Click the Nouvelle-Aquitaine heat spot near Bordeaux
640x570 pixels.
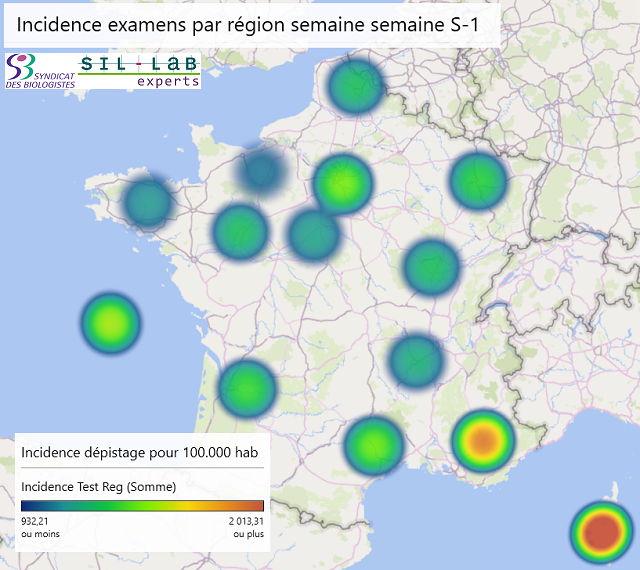coord(246,388)
